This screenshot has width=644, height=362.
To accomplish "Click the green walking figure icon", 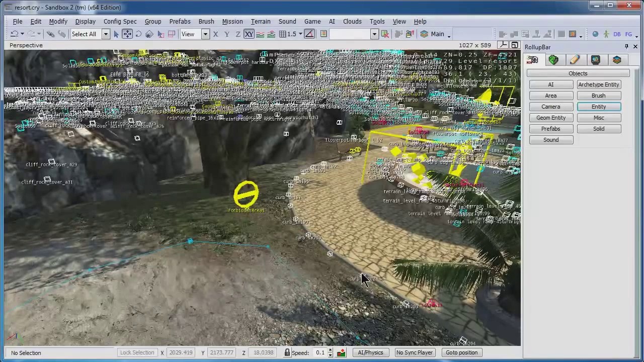I will 606,34.
